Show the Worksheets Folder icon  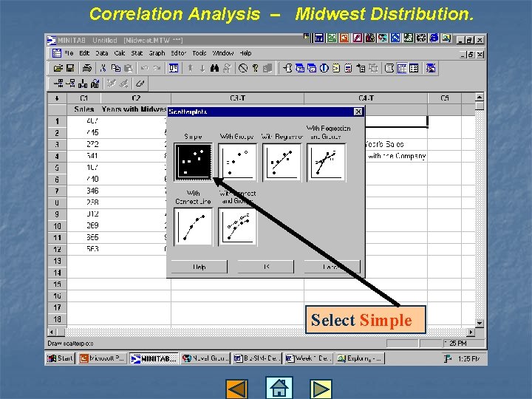click(299, 68)
